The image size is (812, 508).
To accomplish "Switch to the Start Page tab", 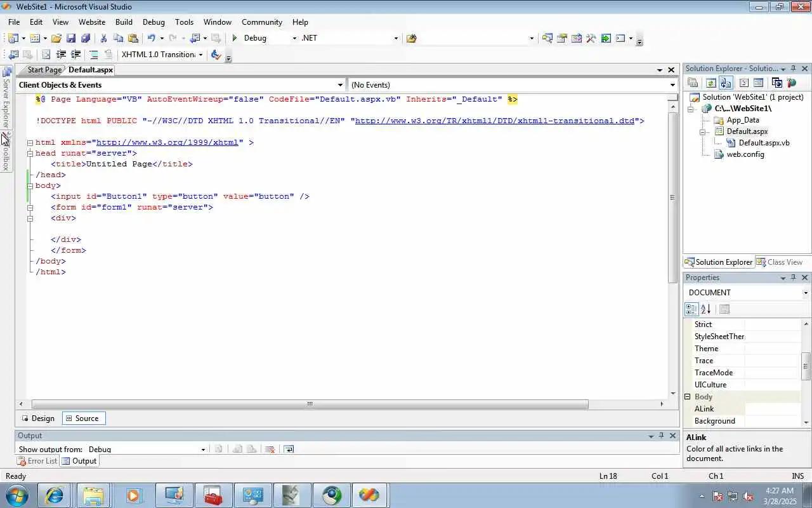I will click(x=44, y=70).
